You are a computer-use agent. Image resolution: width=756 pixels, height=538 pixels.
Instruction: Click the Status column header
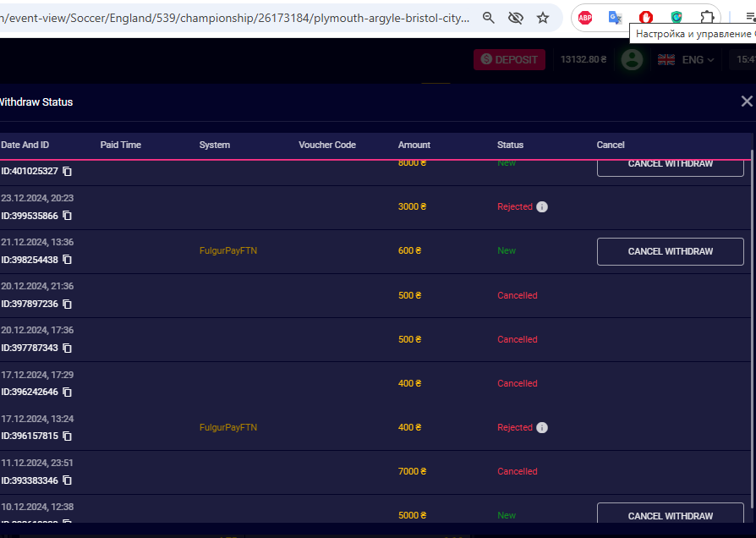(510, 145)
